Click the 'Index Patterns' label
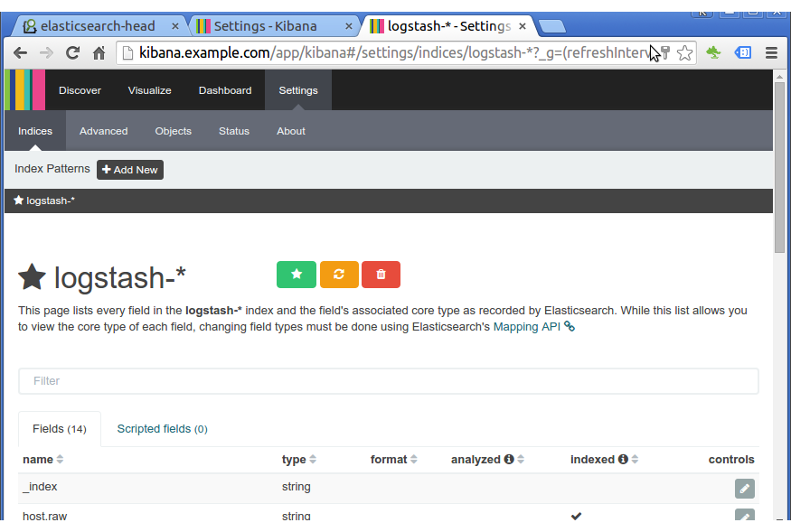The width and height of the screenshot is (791, 532). click(52, 169)
